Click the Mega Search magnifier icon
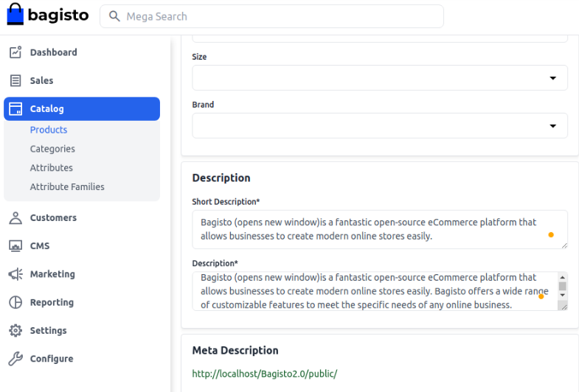 click(114, 16)
